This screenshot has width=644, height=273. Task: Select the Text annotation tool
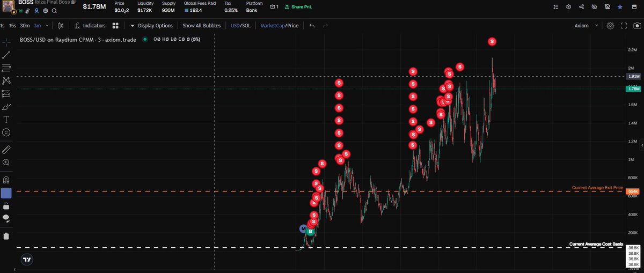click(x=6, y=119)
